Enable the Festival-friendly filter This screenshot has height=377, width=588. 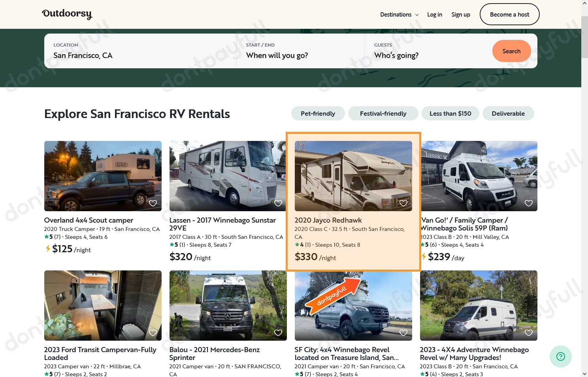[x=383, y=113]
